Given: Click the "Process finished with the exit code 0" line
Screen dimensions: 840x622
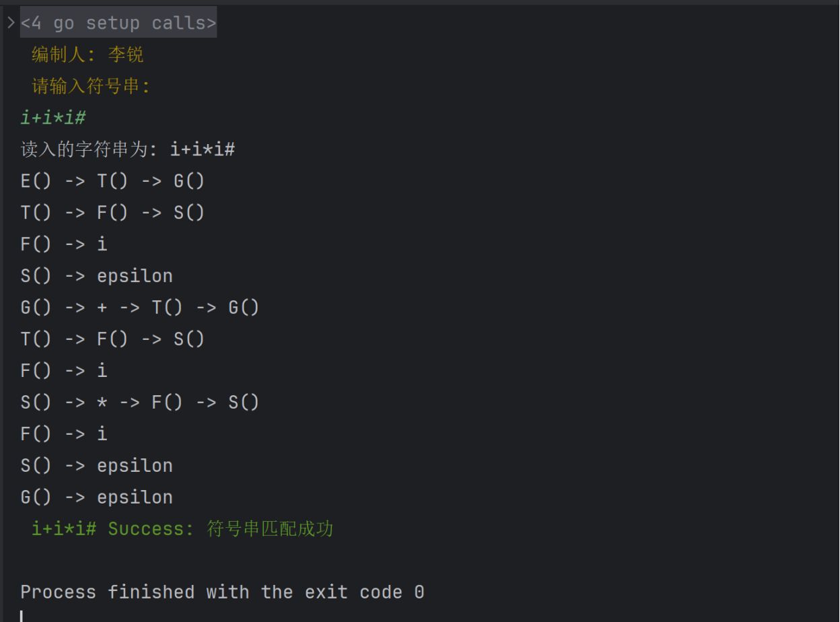Looking at the screenshot, I should 222,592.
